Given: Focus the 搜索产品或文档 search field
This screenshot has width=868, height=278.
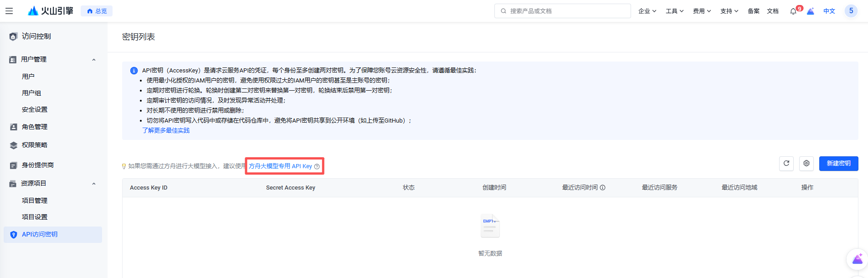Looking at the screenshot, I should click(x=563, y=11).
